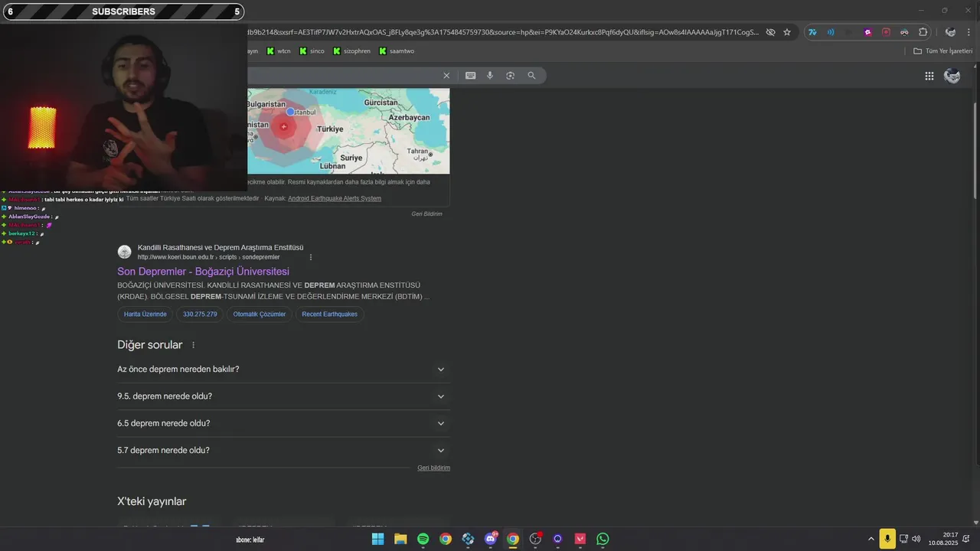Open Chrome's three-dot menu
The height and width of the screenshot is (551, 980).
click(x=969, y=32)
